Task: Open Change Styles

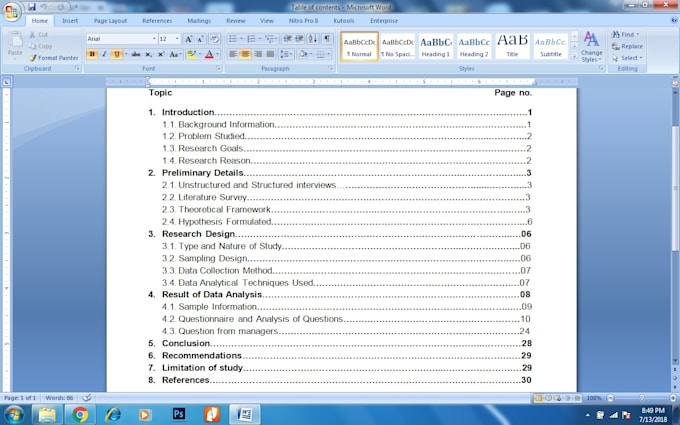Action: pos(591,46)
